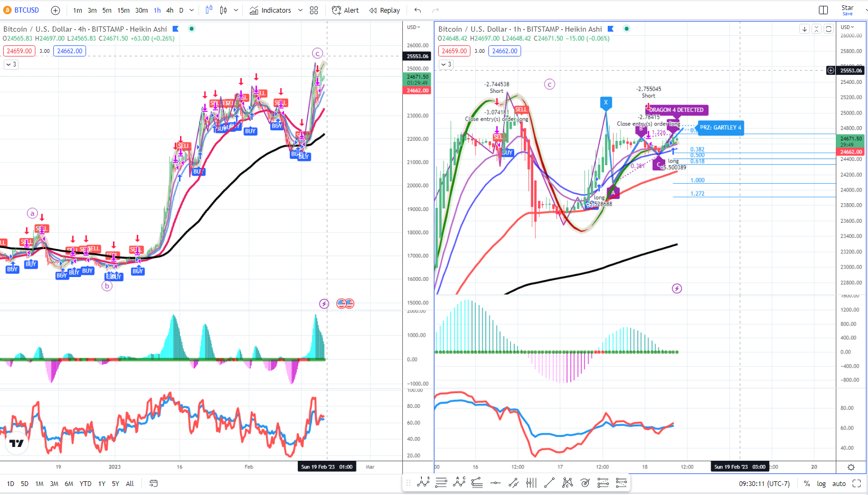Select the vertical bars cycle lines tool
The height and width of the screenshot is (495, 868).
pyautogui.click(x=531, y=482)
